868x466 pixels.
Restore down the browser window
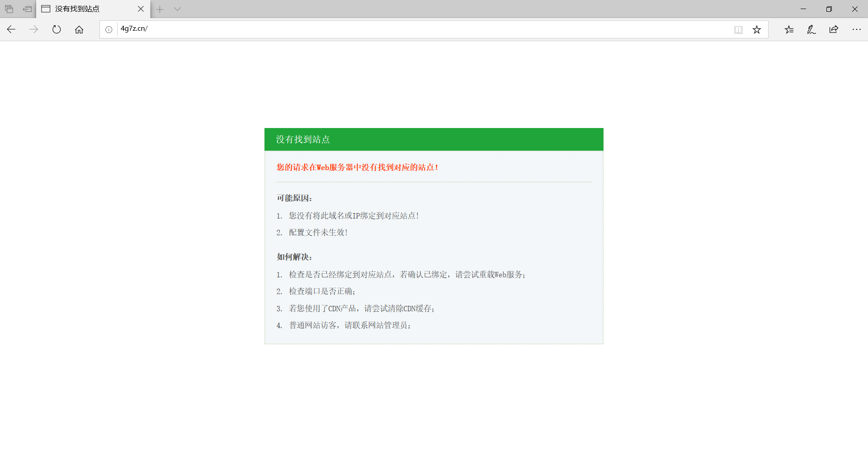pos(829,9)
